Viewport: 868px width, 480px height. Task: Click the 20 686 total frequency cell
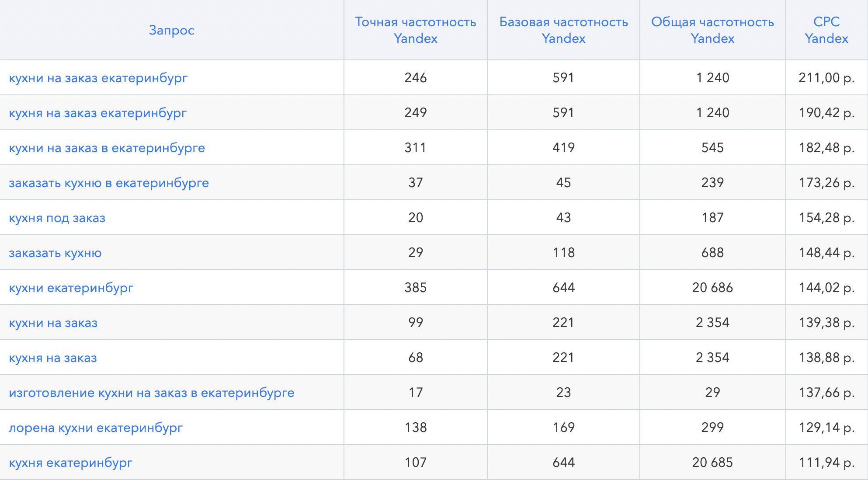(712, 288)
